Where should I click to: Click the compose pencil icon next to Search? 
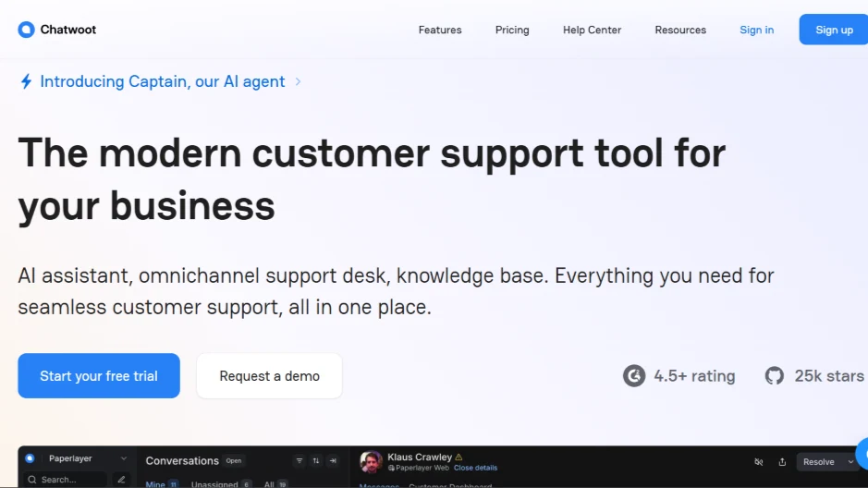pyautogui.click(x=121, y=479)
